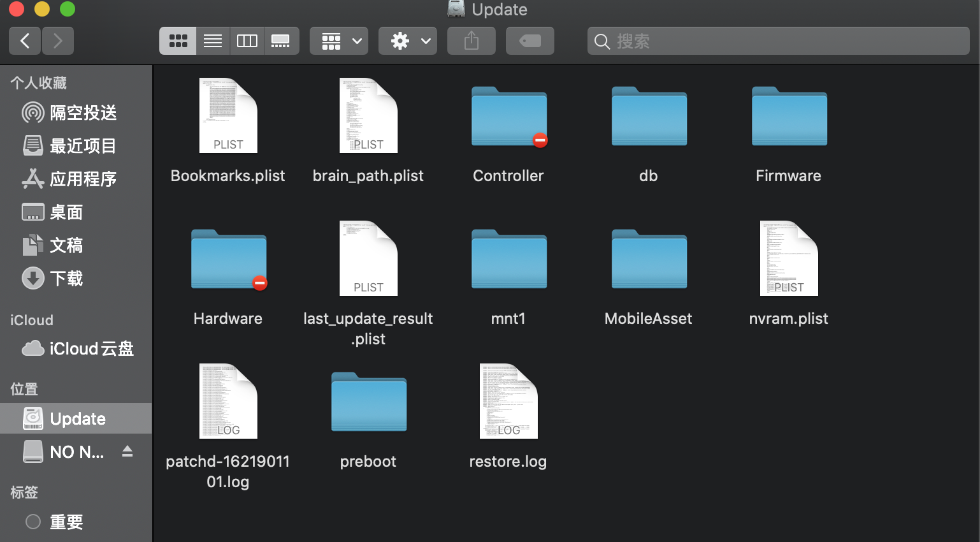Open the gear action menu

(408, 41)
